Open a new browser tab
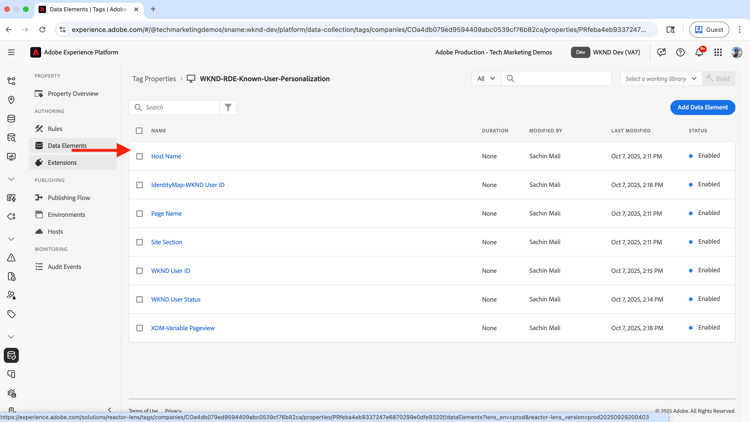This screenshot has height=422, width=750. click(x=153, y=9)
